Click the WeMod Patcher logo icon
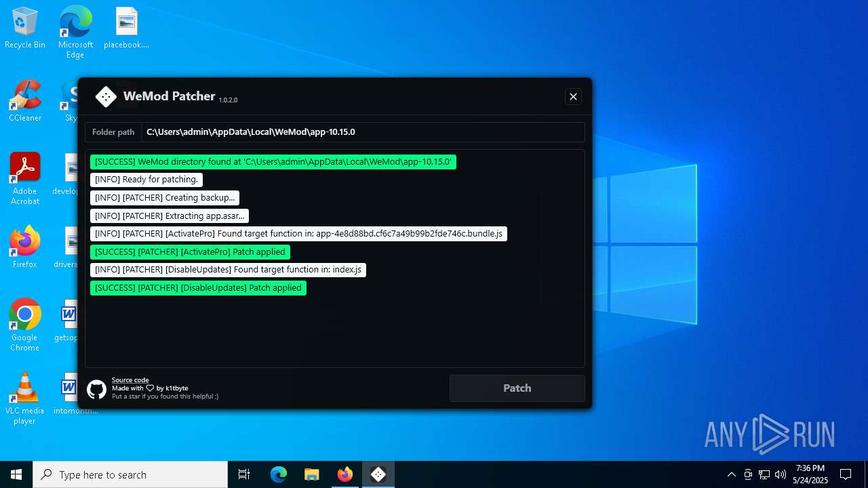The height and width of the screenshot is (488, 868). (x=106, y=97)
